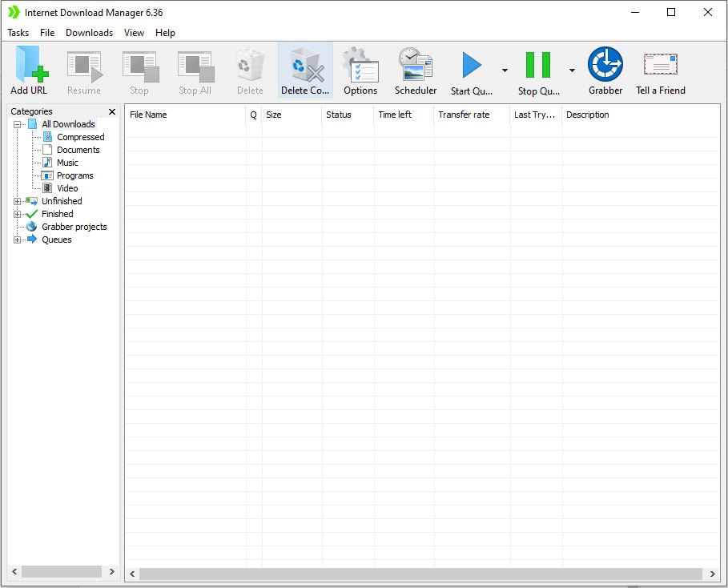The width and height of the screenshot is (728, 588).
Task: Open the Stop Queue dropdown arrow
Action: 572,70
